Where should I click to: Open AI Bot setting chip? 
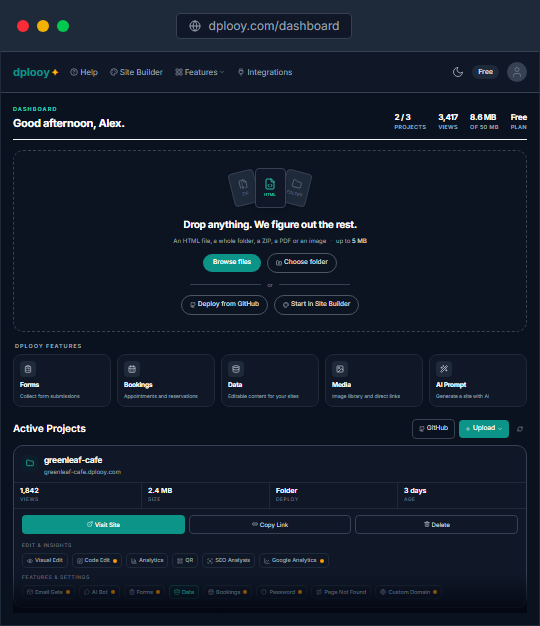(99, 592)
